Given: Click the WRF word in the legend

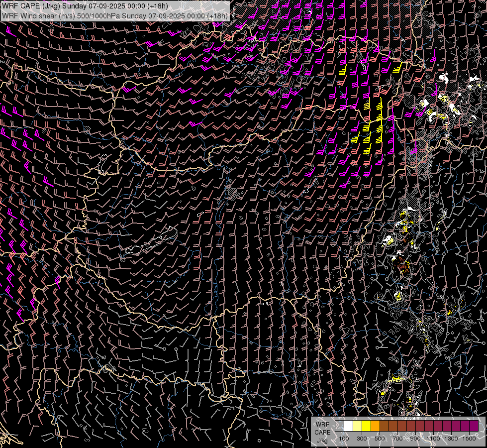Looking at the screenshot, I should (x=322, y=425).
